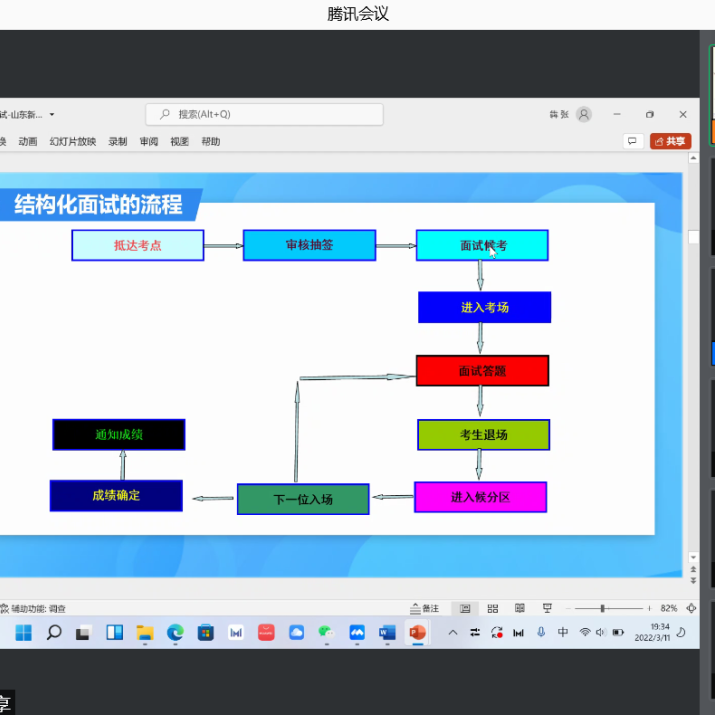Open taskbar Search magnifier
Viewport: 715px width, 715px height.
point(54,632)
